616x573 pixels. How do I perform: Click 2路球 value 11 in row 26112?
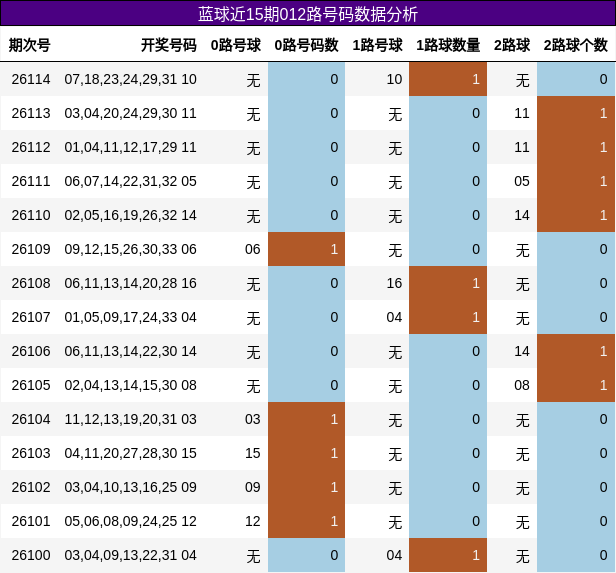pos(522,147)
